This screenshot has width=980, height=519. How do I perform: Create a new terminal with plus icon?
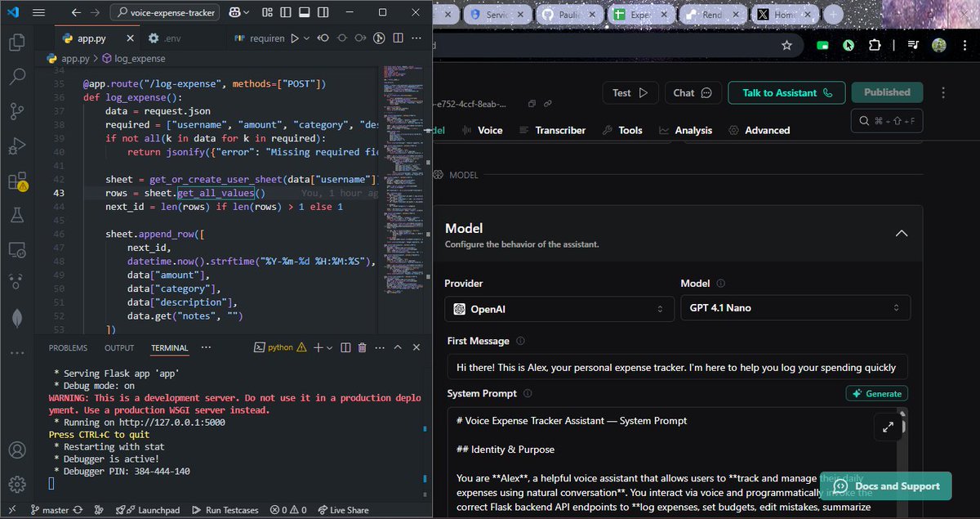pos(318,347)
